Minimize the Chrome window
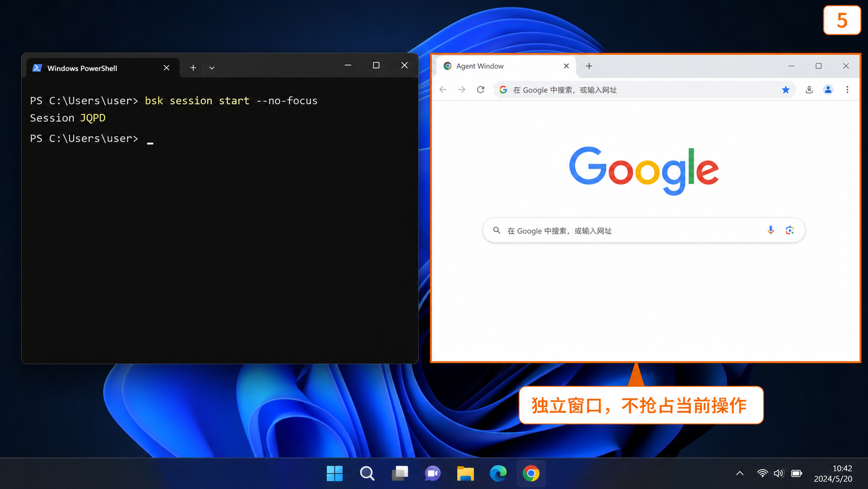 (x=791, y=66)
